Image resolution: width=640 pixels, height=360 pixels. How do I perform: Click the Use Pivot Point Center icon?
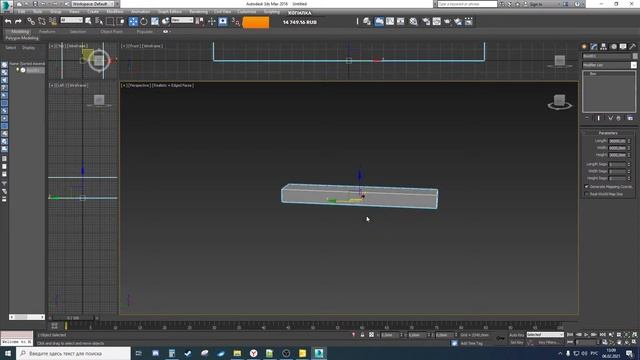tap(200, 22)
